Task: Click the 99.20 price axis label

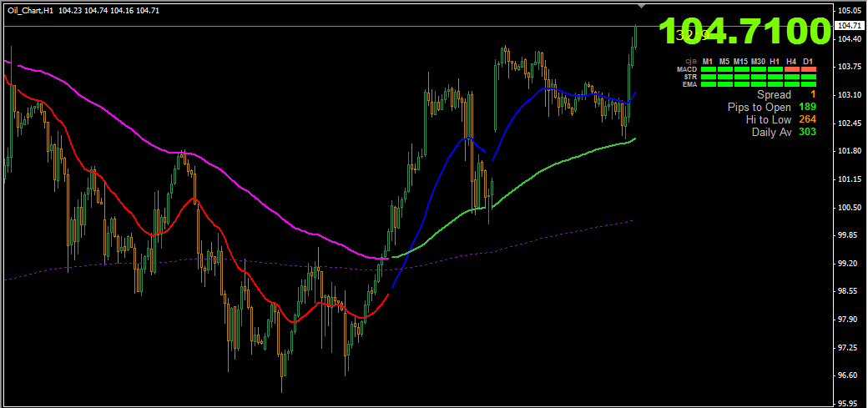Action: 849,263
